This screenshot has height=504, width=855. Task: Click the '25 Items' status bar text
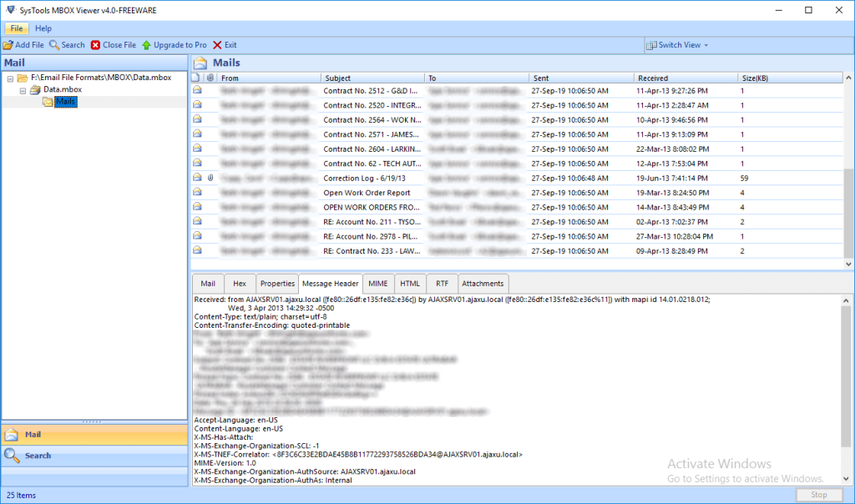pyautogui.click(x=21, y=496)
